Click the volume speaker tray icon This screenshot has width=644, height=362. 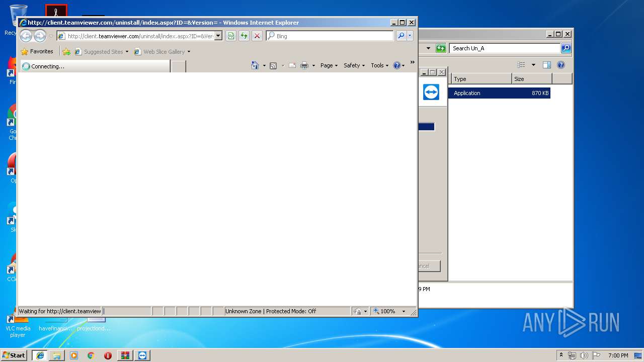(584, 355)
